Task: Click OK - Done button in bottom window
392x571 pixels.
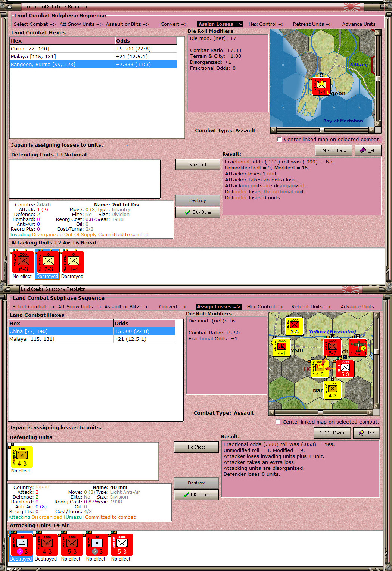Action: [196, 495]
